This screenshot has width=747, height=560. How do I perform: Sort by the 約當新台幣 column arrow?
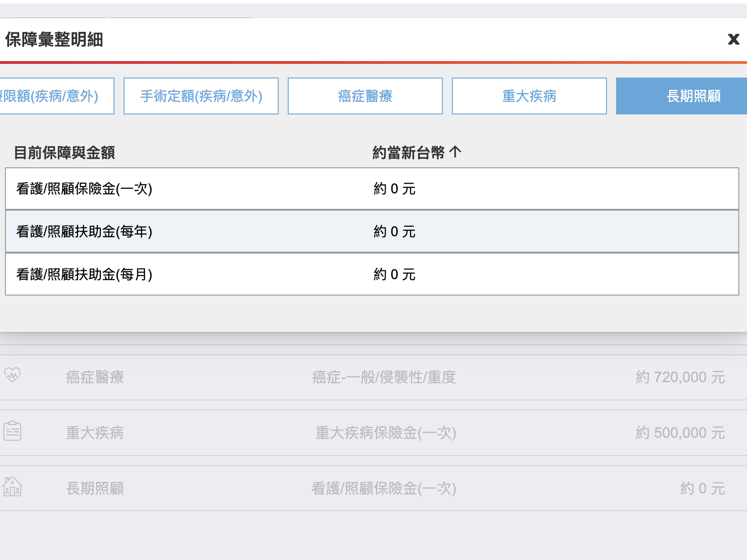coord(455,152)
